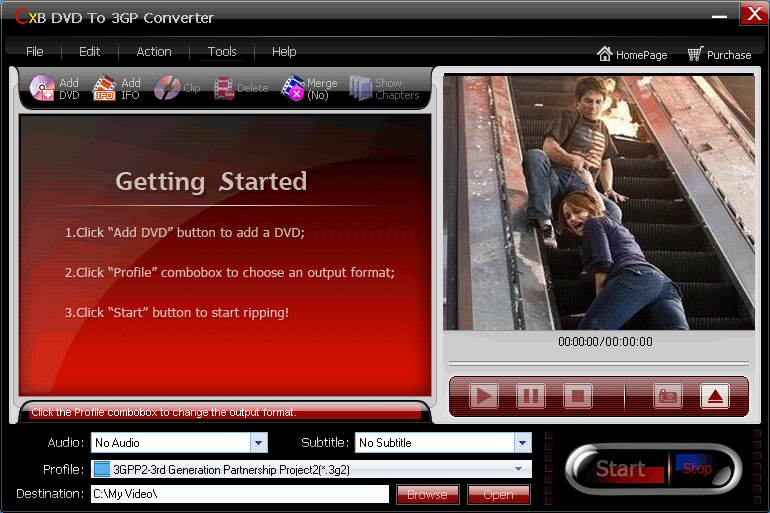Screen dimensions: 770x513
Task: Take a snapshot with camera icon
Action: (668, 396)
